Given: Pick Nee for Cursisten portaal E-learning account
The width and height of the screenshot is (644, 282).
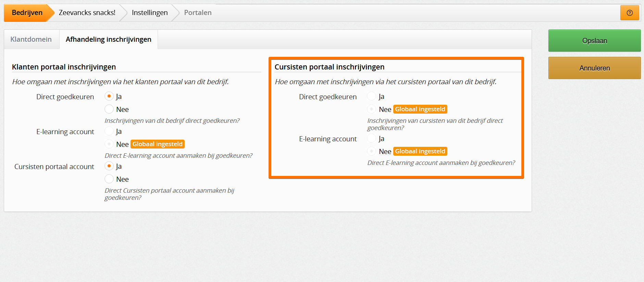Looking at the screenshot, I should point(372,151).
